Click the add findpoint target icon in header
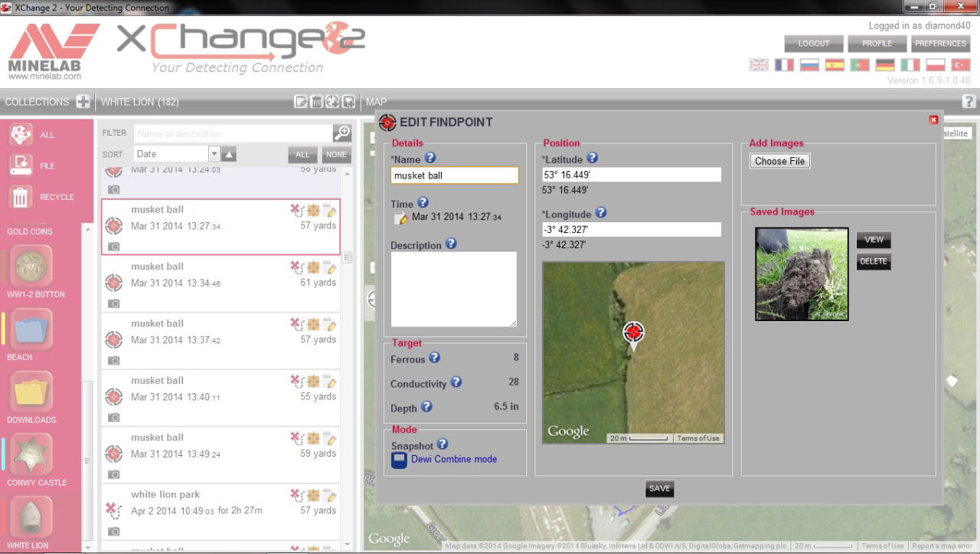Viewport: 980px width, 554px height. pos(332,102)
